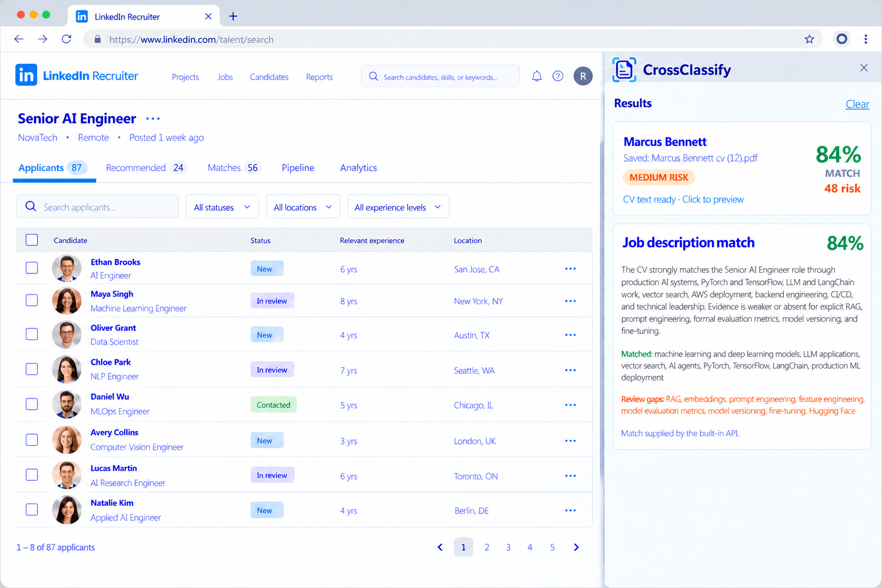Click the site lock icon in address bar
Screen dimensions: 882x588
click(x=98, y=39)
